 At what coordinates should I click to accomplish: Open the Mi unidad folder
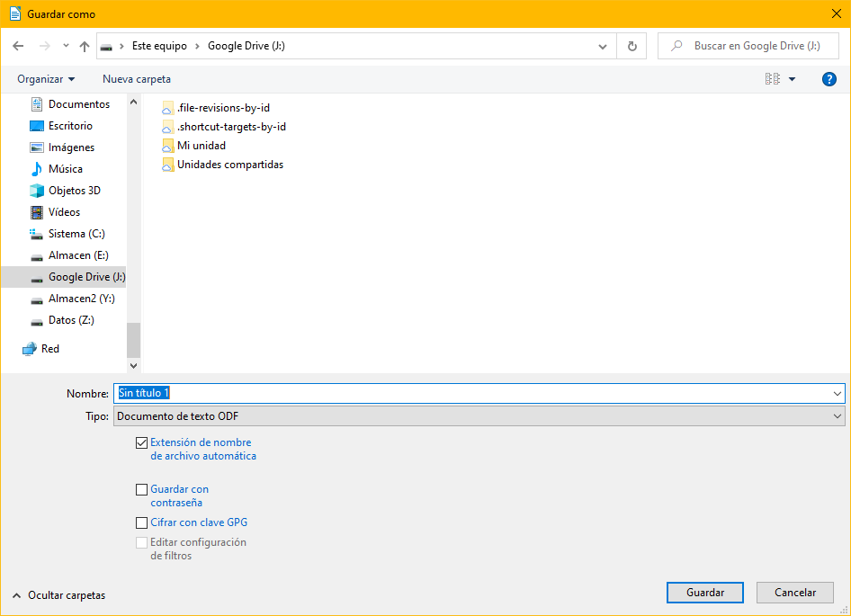click(201, 145)
